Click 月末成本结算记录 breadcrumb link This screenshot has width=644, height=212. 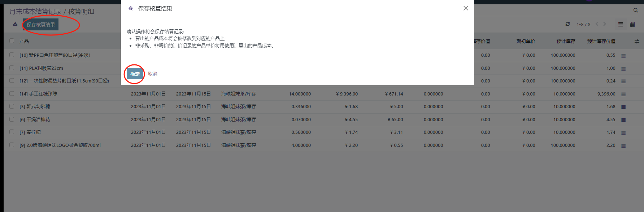[35, 12]
